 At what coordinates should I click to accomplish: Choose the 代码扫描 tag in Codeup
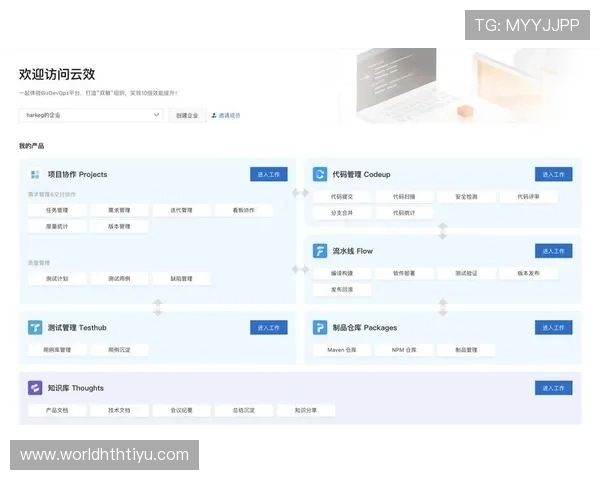point(404,197)
